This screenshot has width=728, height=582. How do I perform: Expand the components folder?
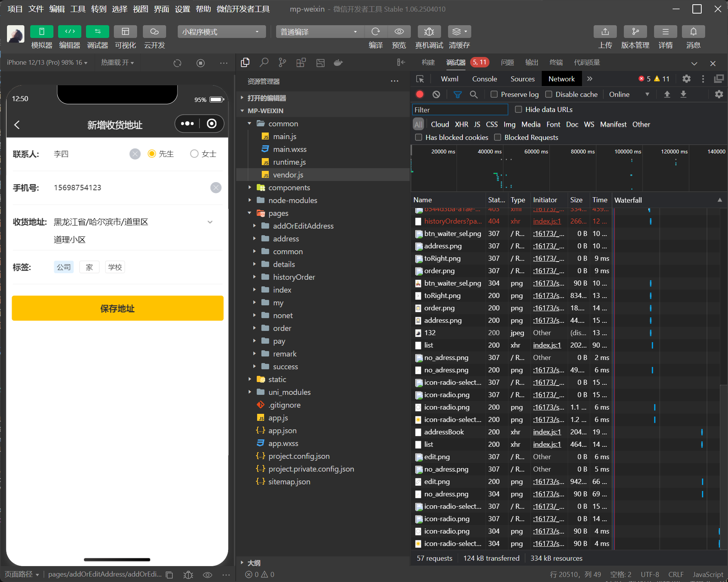click(289, 188)
